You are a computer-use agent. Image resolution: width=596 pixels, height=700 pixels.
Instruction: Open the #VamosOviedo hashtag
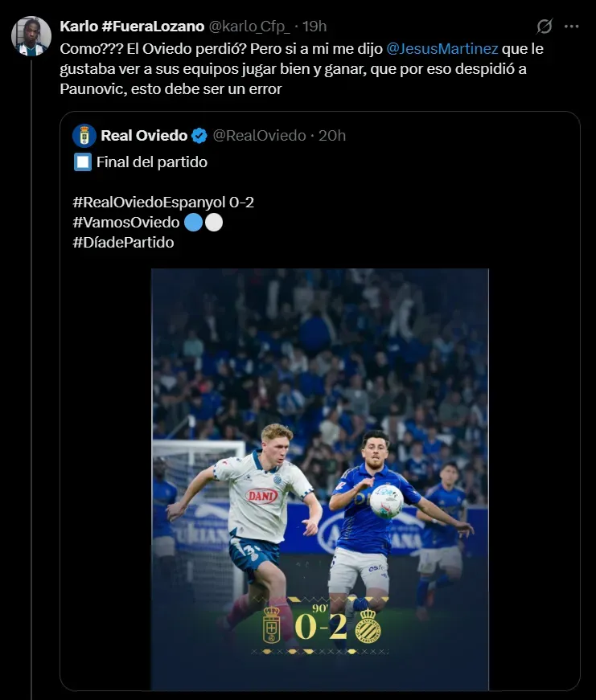126,223
